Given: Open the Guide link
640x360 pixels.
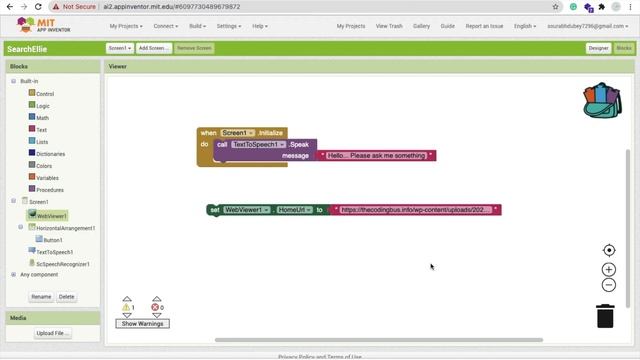Looking at the screenshot, I should (447, 26).
